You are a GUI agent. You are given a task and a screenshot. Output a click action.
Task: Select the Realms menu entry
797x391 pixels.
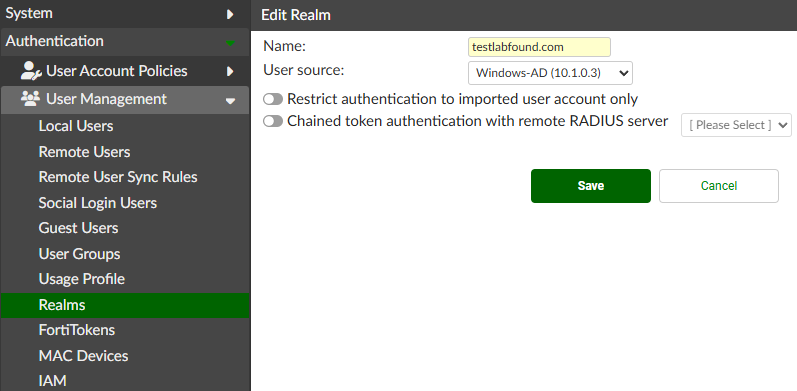(125, 305)
